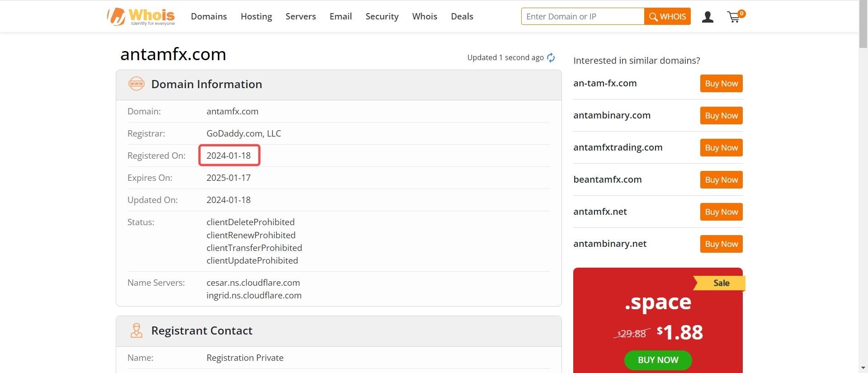868x373 pixels.
Task: Click the Registration Private name value
Action: pos(245,358)
